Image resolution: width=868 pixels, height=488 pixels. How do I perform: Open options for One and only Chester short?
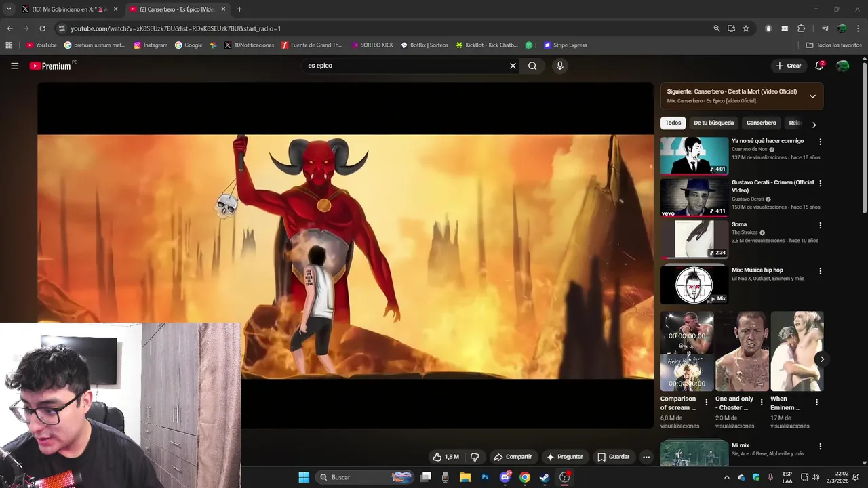click(x=761, y=402)
